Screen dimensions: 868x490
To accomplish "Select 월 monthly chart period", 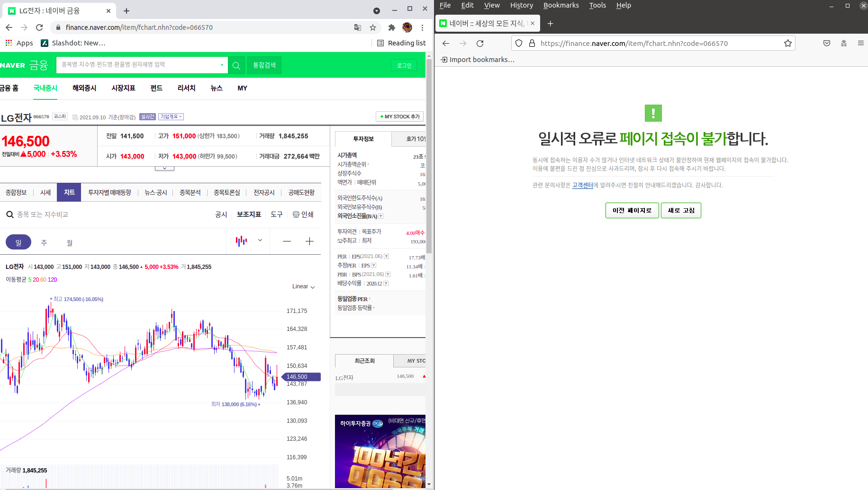I will [x=70, y=242].
